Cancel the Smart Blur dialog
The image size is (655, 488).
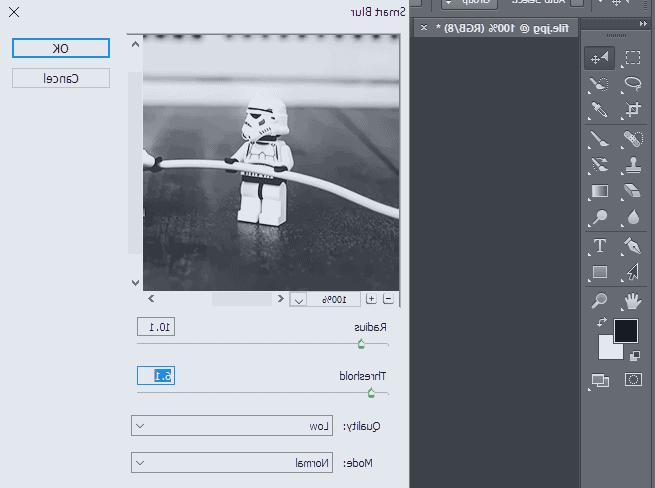click(x=61, y=78)
